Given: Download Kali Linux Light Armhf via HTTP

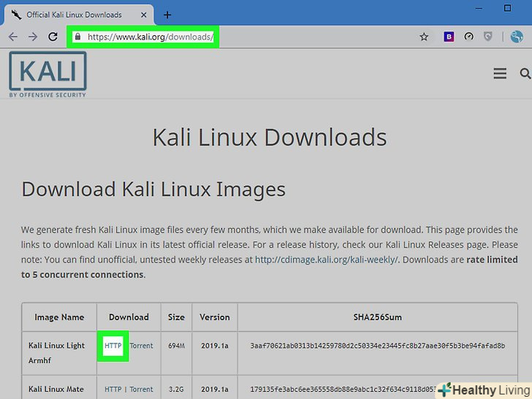Looking at the screenshot, I should pyautogui.click(x=113, y=346).
